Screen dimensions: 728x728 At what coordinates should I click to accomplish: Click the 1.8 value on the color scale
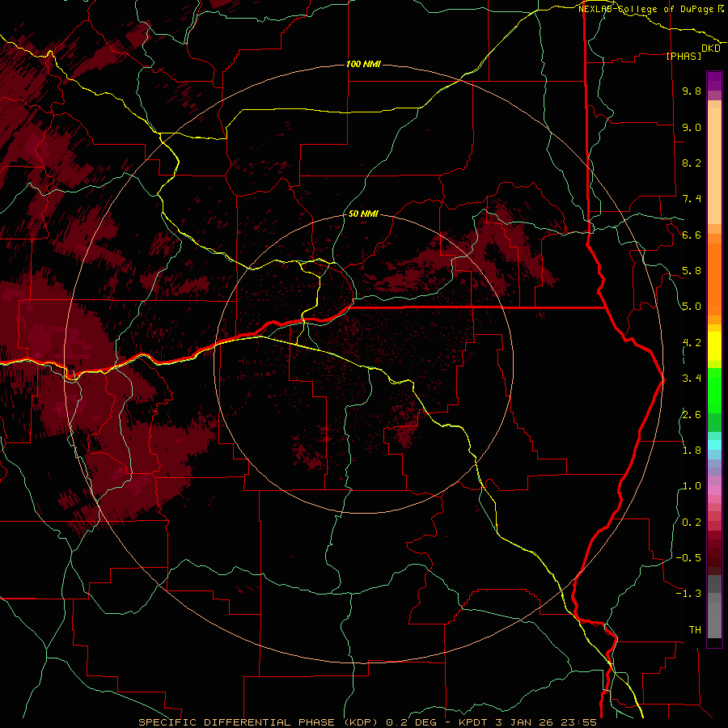tap(692, 451)
